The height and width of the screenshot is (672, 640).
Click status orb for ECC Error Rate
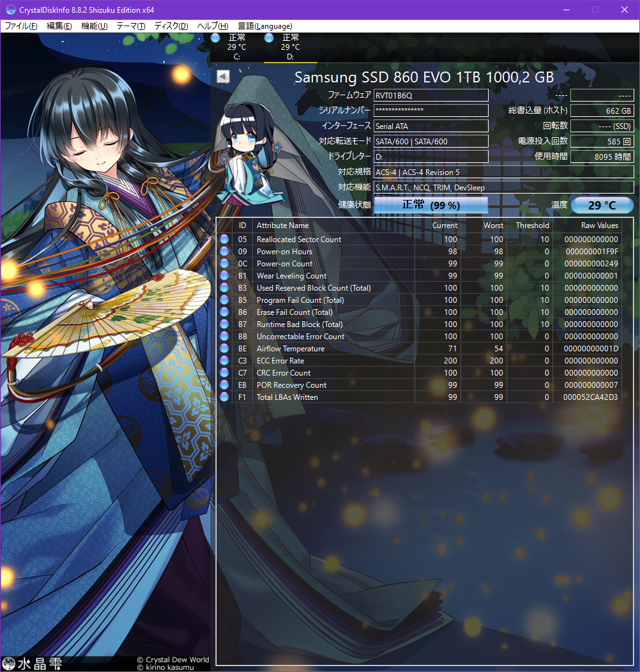tap(224, 360)
